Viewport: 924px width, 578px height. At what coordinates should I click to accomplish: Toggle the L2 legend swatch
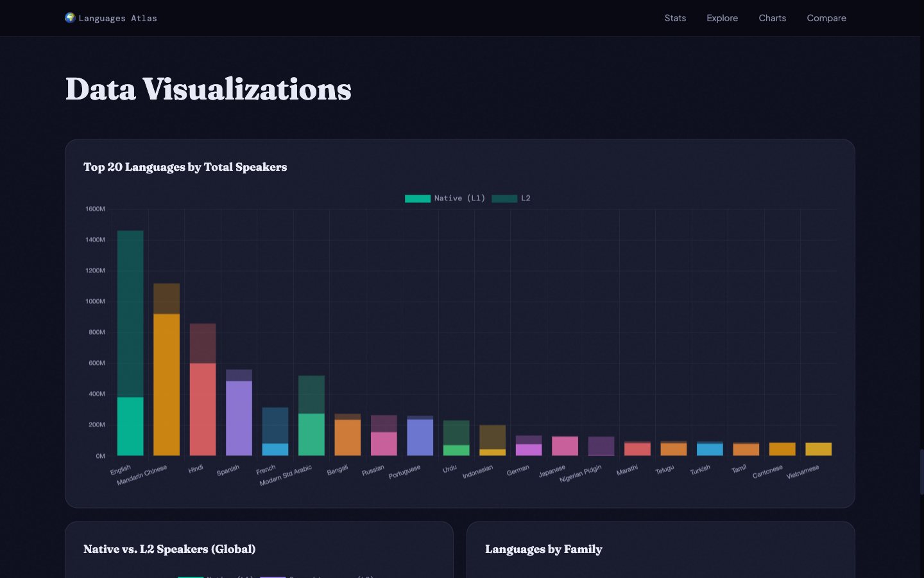tap(504, 198)
